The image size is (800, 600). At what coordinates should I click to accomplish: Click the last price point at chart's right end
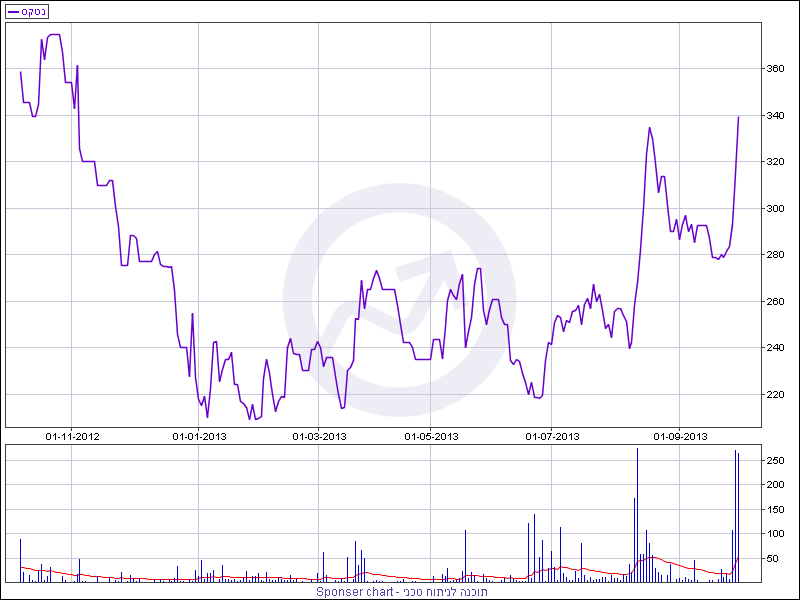click(739, 117)
